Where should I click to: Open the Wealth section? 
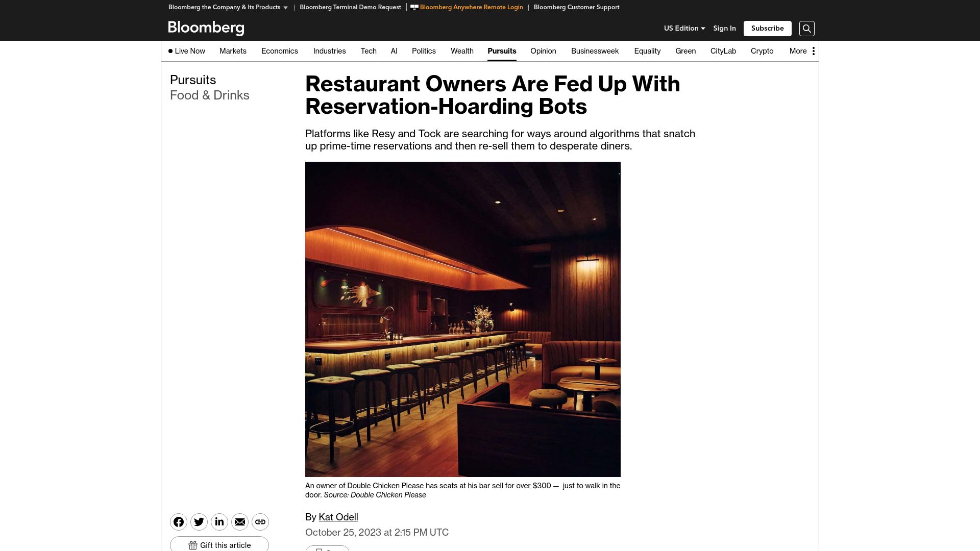pos(462,51)
